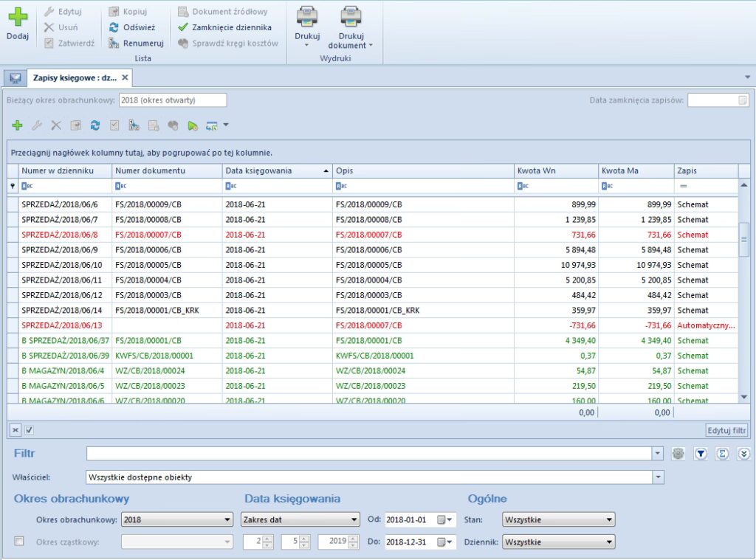The width and height of the screenshot is (756, 560).
Task: Click the gear icon beside the Filtr field
Action: tap(678, 454)
